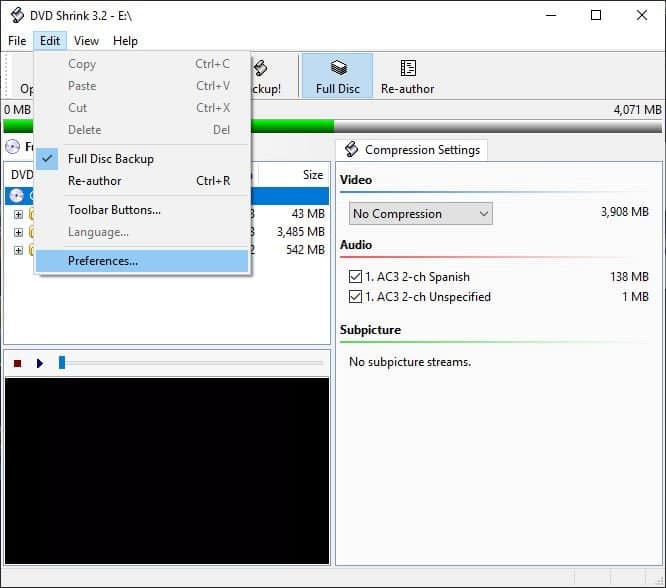Click the Audio section heading
Image resolution: width=666 pixels, height=588 pixels.
tap(356, 245)
